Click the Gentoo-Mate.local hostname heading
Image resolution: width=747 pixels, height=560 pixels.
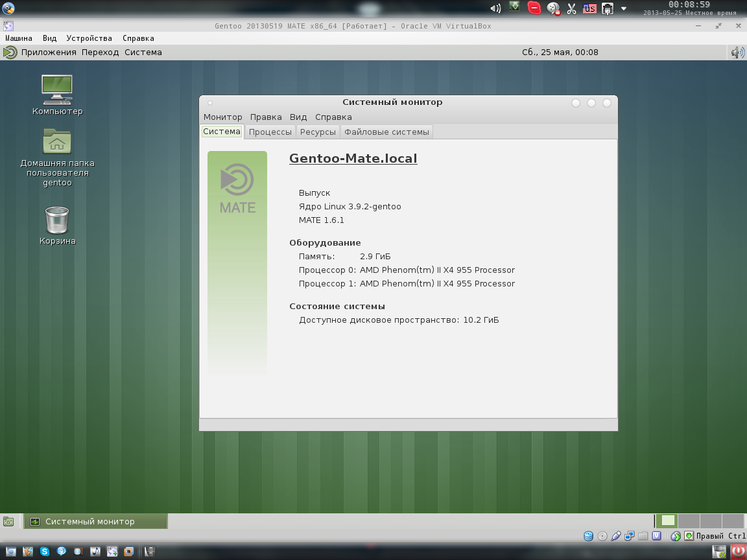353,159
